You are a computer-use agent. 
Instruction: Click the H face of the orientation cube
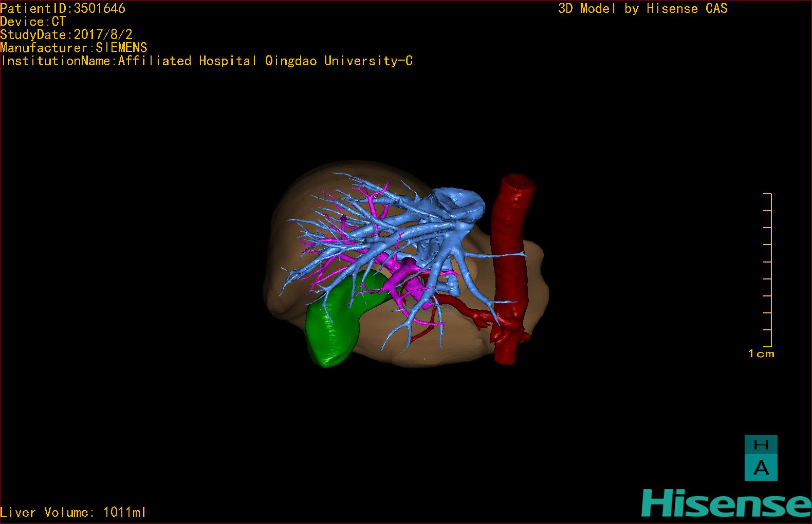(761, 444)
